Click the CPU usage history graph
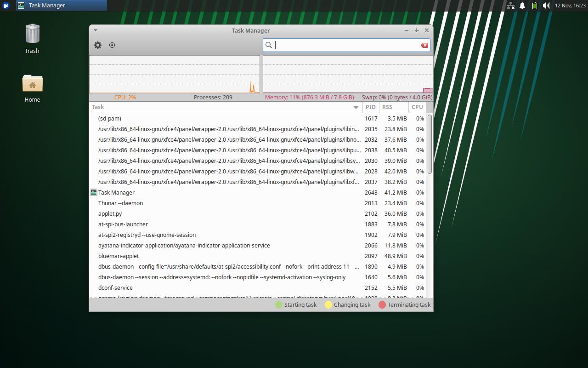This screenshot has height=368, width=588. (175, 75)
